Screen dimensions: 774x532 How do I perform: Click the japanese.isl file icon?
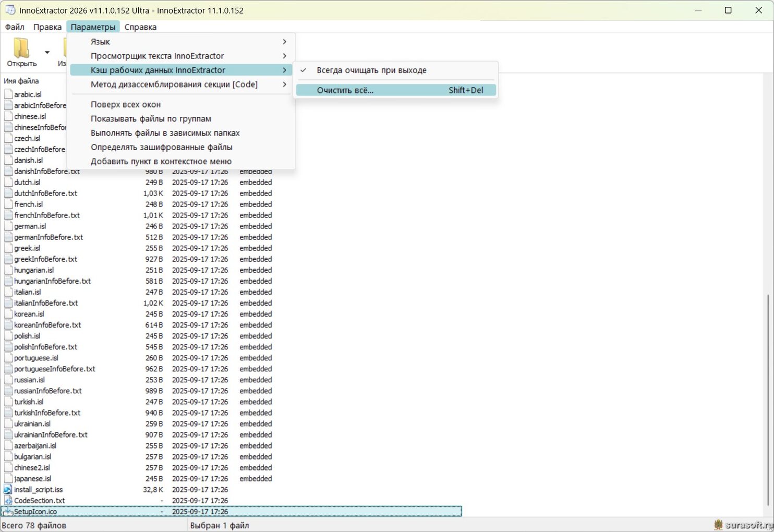[x=8, y=479]
